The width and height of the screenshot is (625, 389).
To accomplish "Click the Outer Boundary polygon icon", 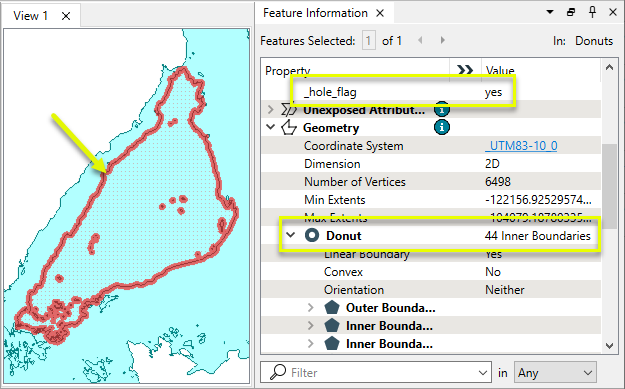I will click(332, 308).
